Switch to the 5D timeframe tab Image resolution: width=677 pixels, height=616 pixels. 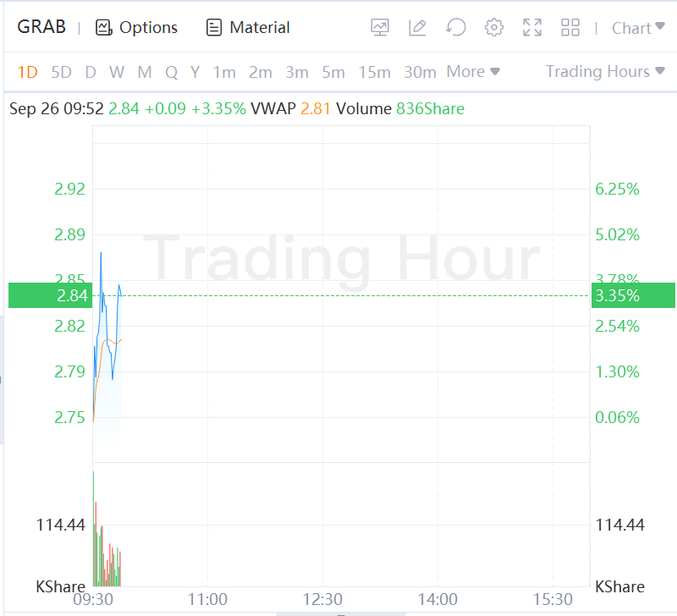point(61,72)
